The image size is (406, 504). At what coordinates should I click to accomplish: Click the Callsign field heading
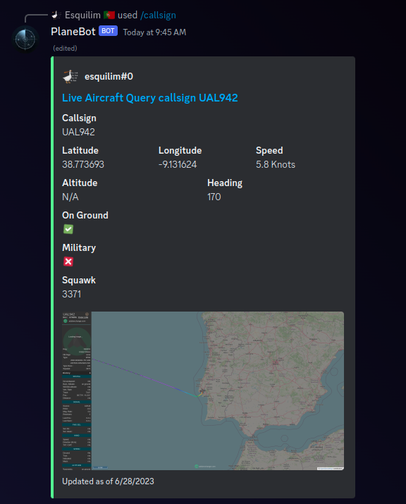79,118
